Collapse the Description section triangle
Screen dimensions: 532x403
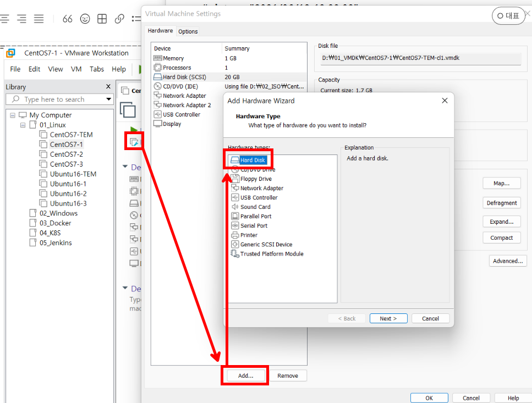(125, 288)
